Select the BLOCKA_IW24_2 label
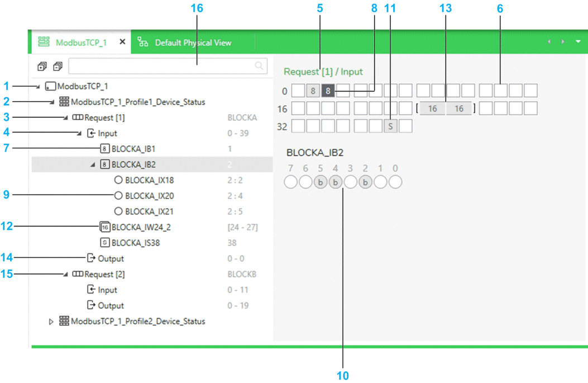Image resolution: width=588 pixels, height=383 pixels. coord(141,227)
